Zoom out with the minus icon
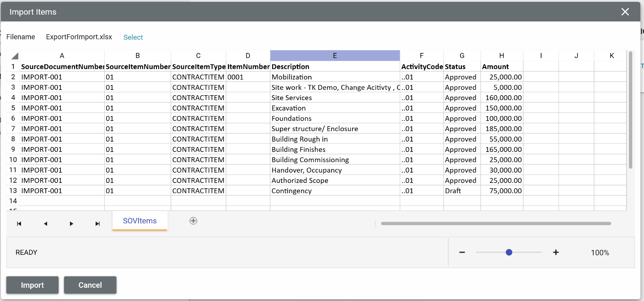This screenshot has width=644, height=301. click(462, 253)
